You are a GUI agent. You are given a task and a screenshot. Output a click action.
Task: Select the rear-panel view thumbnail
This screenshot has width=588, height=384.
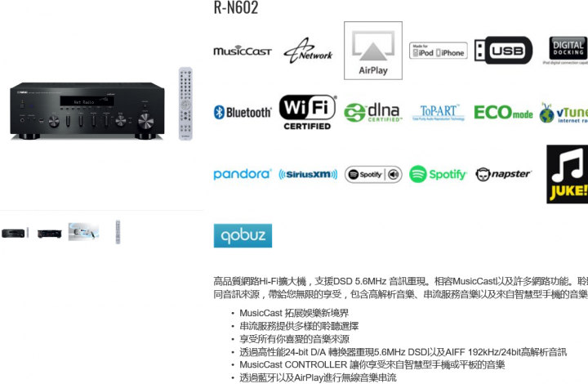tap(50, 233)
